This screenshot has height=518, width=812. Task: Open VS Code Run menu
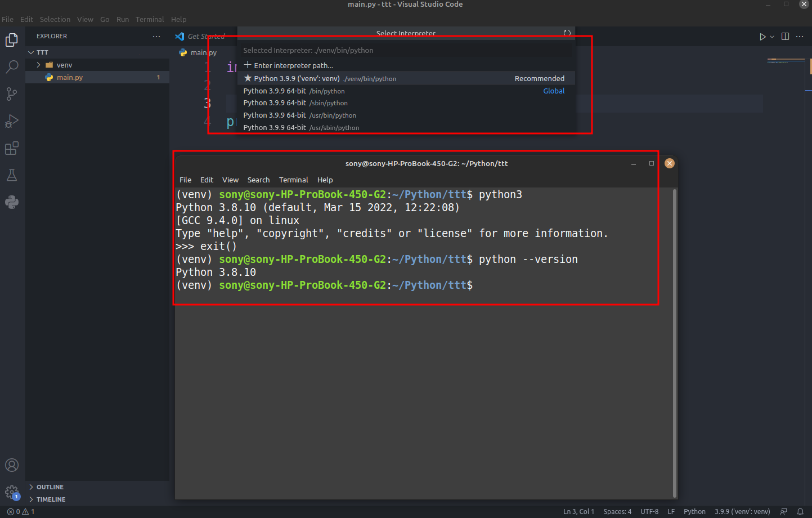coord(123,19)
